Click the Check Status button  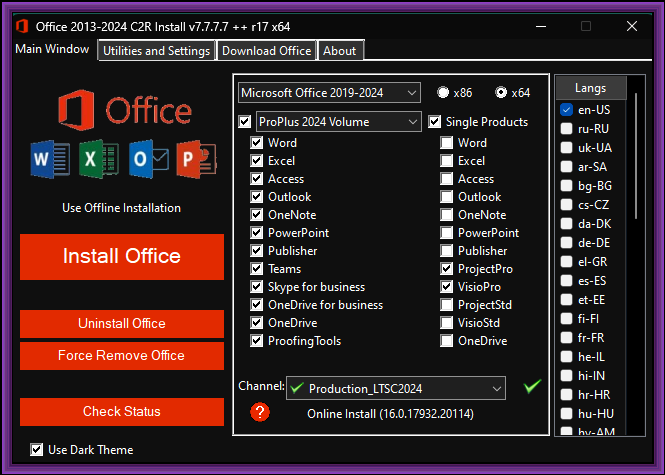[122, 411]
